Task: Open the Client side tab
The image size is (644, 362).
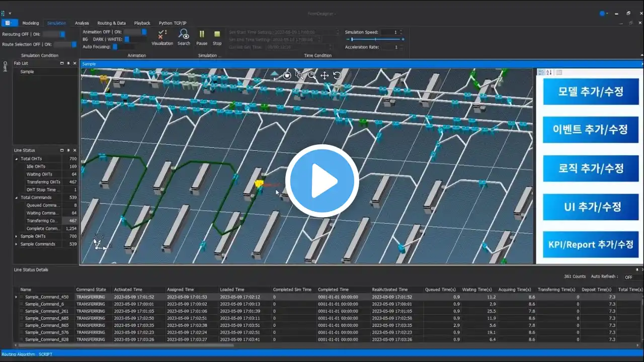Action: (x=5, y=66)
